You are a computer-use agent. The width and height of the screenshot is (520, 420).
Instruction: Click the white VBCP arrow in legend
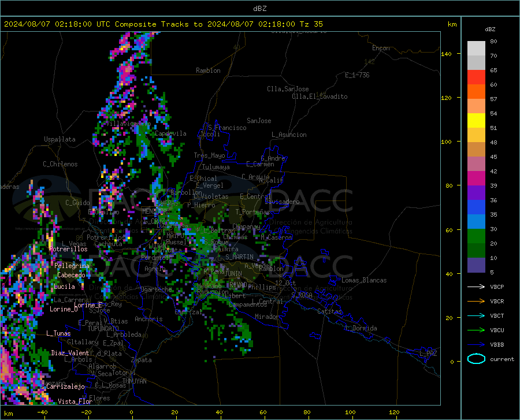point(476,287)
